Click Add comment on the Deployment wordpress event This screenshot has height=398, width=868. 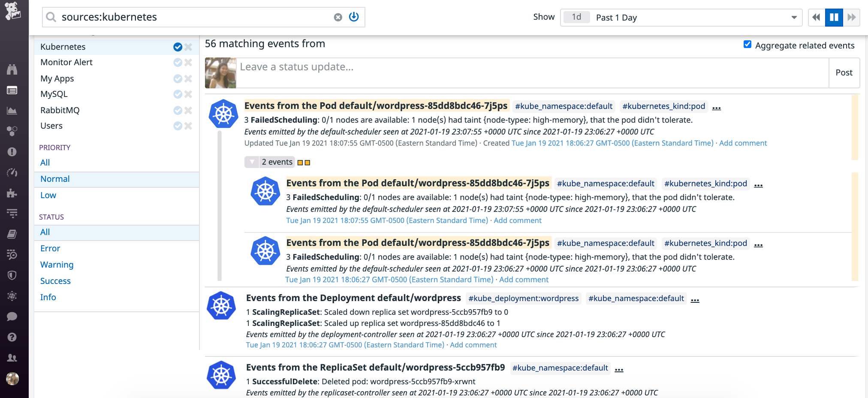point(473,344)
